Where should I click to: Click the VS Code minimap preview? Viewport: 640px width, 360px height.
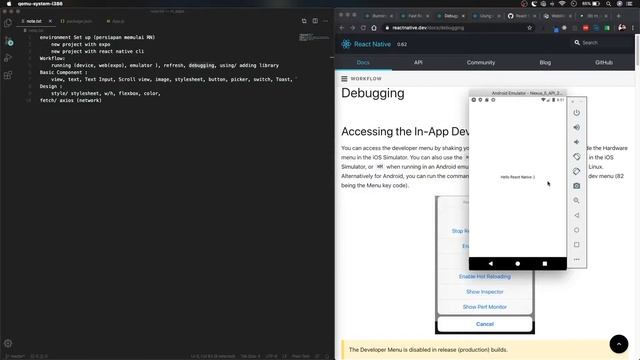click(x=313, y=38)
